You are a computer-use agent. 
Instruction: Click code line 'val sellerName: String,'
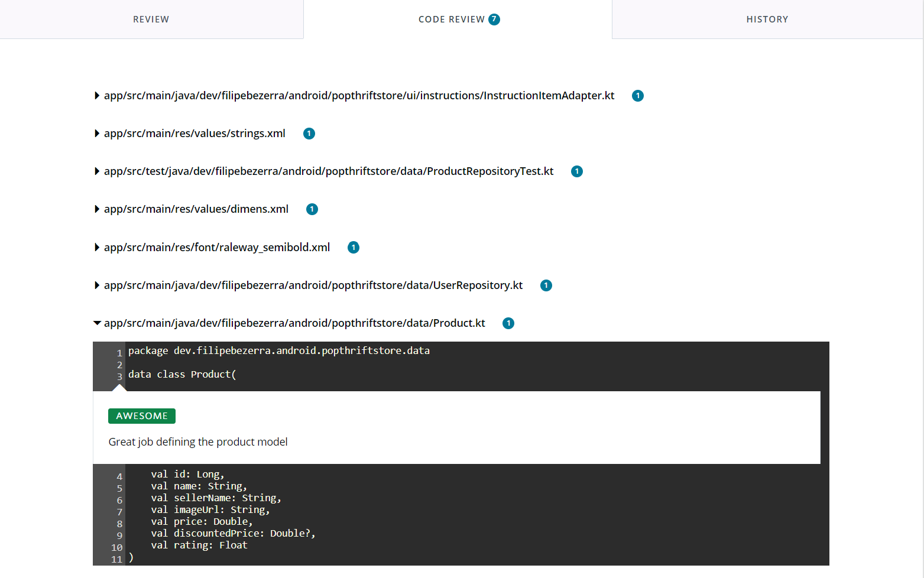(x=216, y=498)
